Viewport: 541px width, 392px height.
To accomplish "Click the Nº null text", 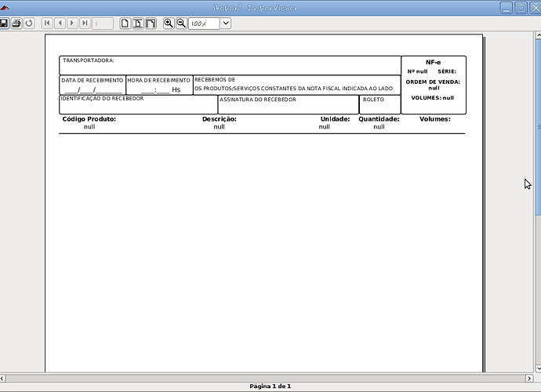I will [417, 71].
